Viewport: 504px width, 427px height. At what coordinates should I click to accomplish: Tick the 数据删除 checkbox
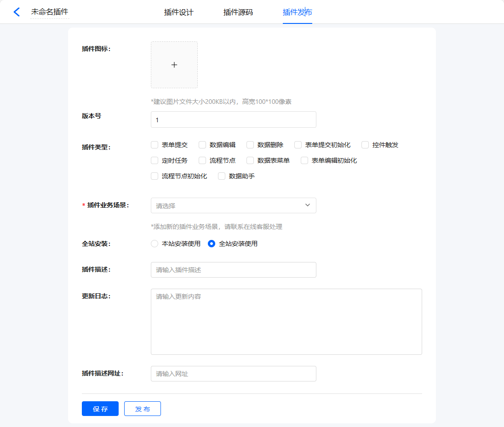[250, 145]
